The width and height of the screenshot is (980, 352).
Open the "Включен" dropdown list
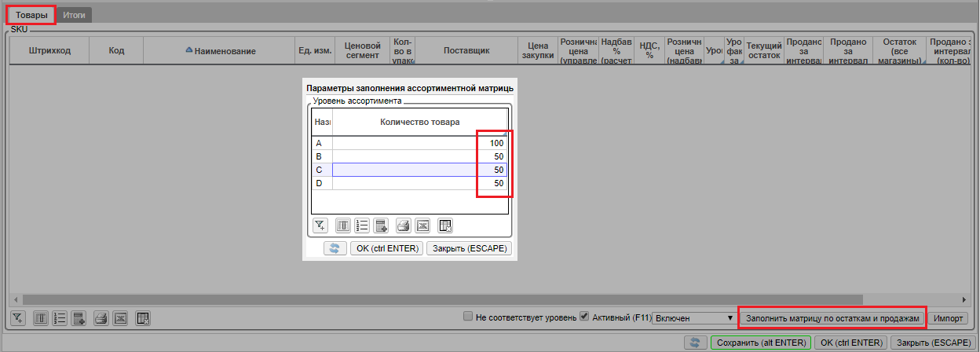pyautogui.click(x=693, y=318)
